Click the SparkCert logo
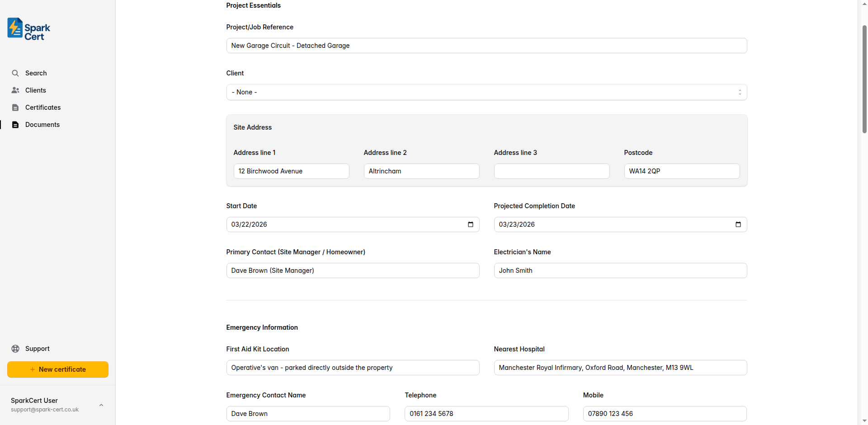Screen dimensions: 868x425 (28, 28)
